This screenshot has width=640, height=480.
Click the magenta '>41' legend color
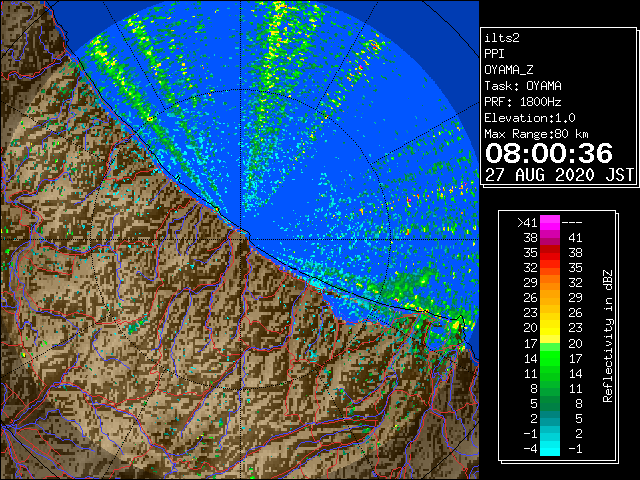(550, 222)
